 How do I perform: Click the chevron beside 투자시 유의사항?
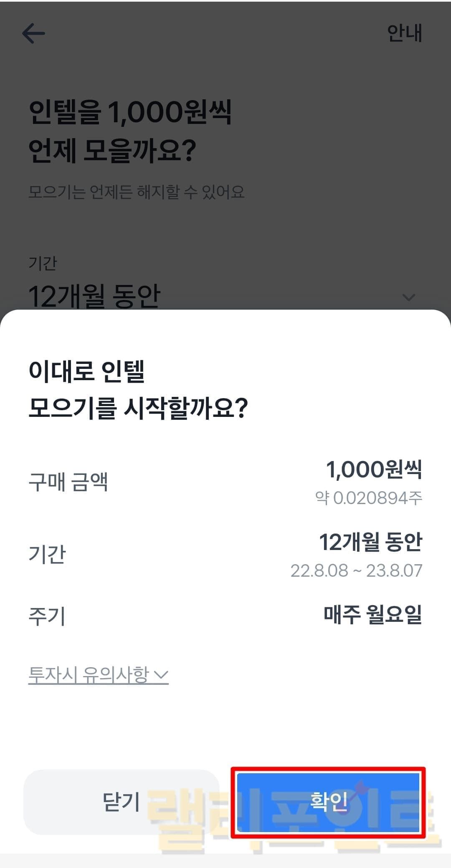(x=161, y=675)
